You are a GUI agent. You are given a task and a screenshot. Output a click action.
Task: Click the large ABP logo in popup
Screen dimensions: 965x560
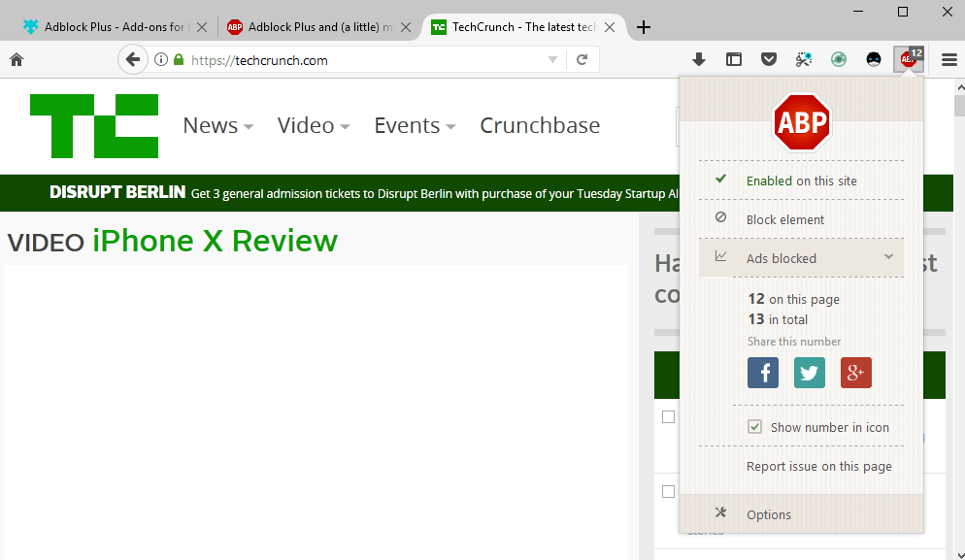click(802, 122)
